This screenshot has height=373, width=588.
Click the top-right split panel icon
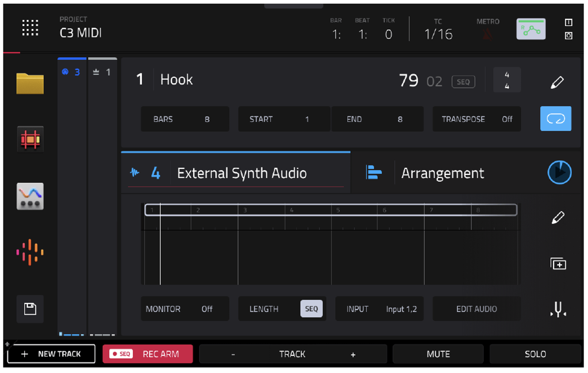568,22
